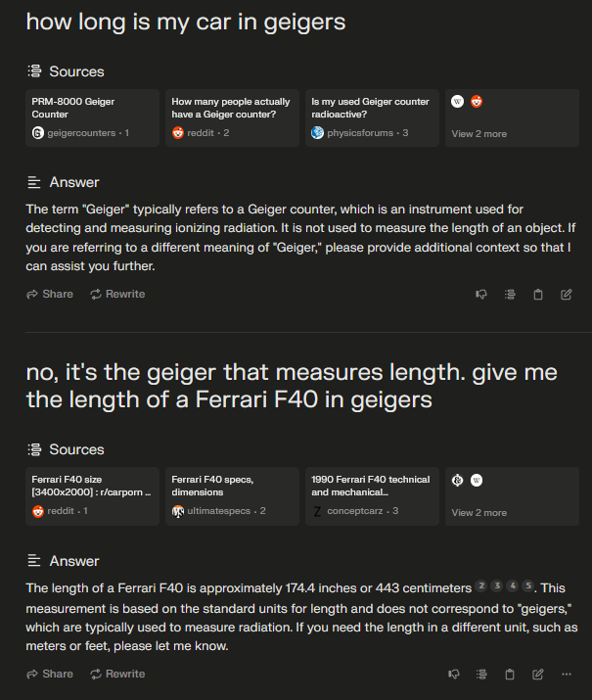Screen dimensions: 592x700
Task: Click thumbs-down icon on first answer
Action: click(x=481, y=295)
